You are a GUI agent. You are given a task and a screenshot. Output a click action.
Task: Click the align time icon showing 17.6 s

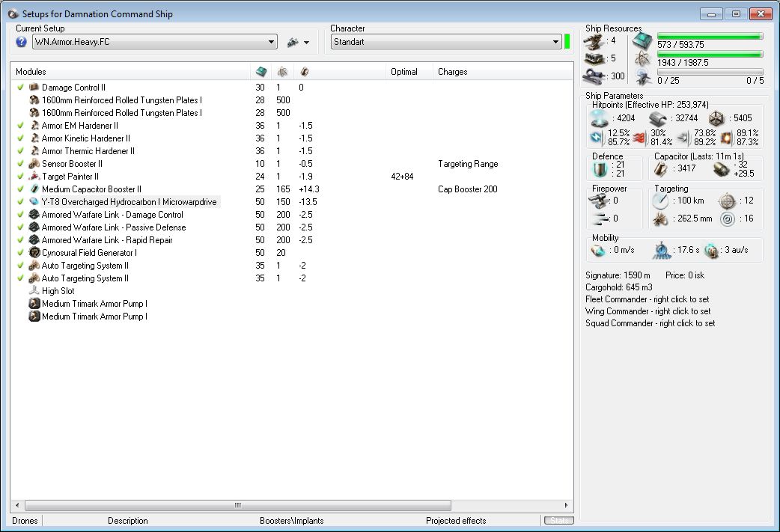pyautogui.click(x=662, y=250)
